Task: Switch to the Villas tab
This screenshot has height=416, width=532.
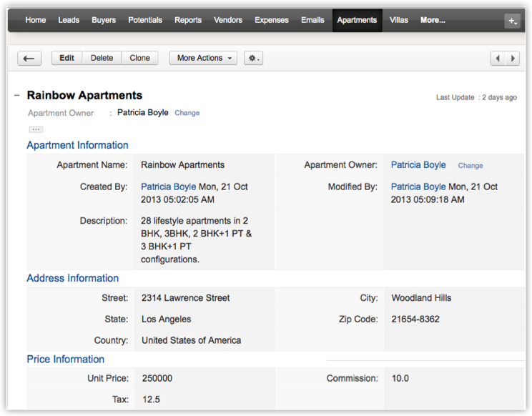Action: pos(399,20)
